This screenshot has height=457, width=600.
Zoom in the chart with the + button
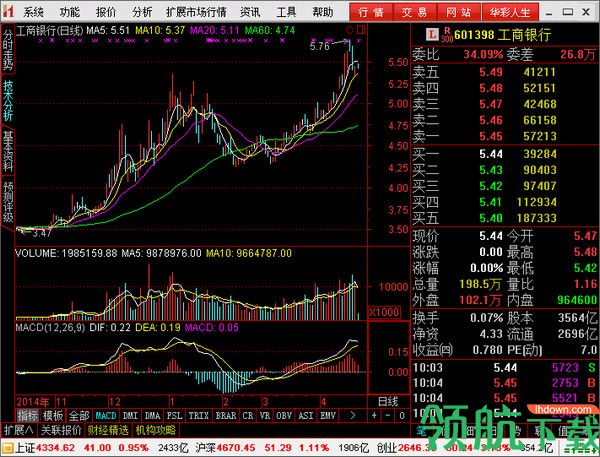(x=374, y=415)
